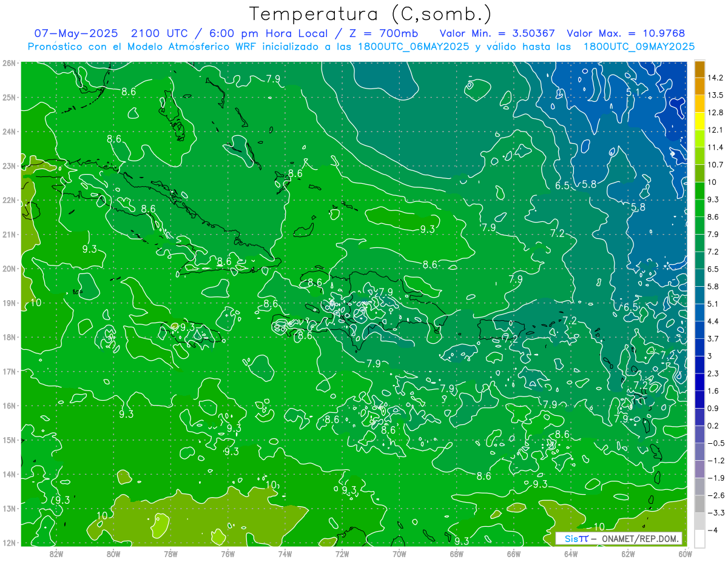The image size is (728, 562).
Task: Click the colorbar value 12.8
Action: tap(716, 112)
